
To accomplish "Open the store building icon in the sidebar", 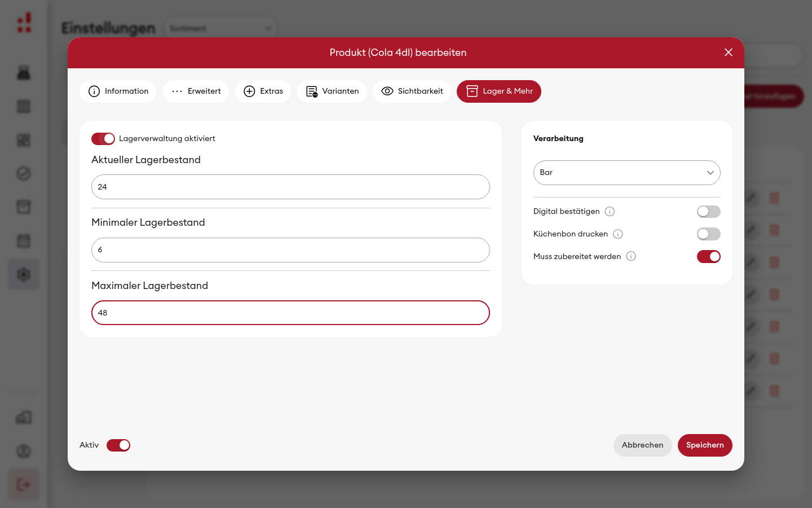I will coord(24,418).
